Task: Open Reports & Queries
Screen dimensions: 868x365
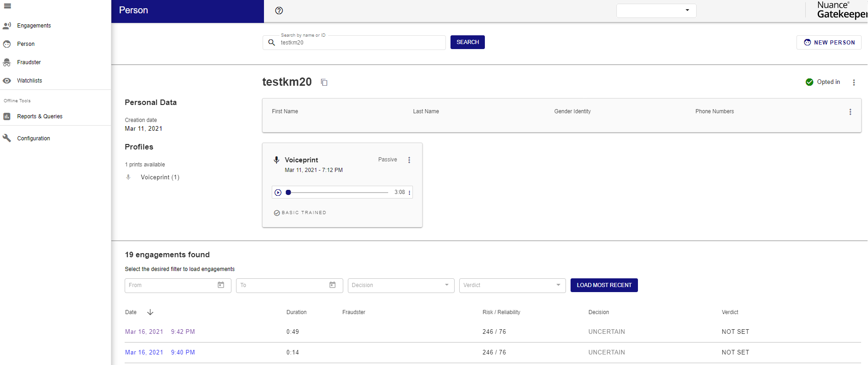Action: pyautogui.click(x=40, y=116)
